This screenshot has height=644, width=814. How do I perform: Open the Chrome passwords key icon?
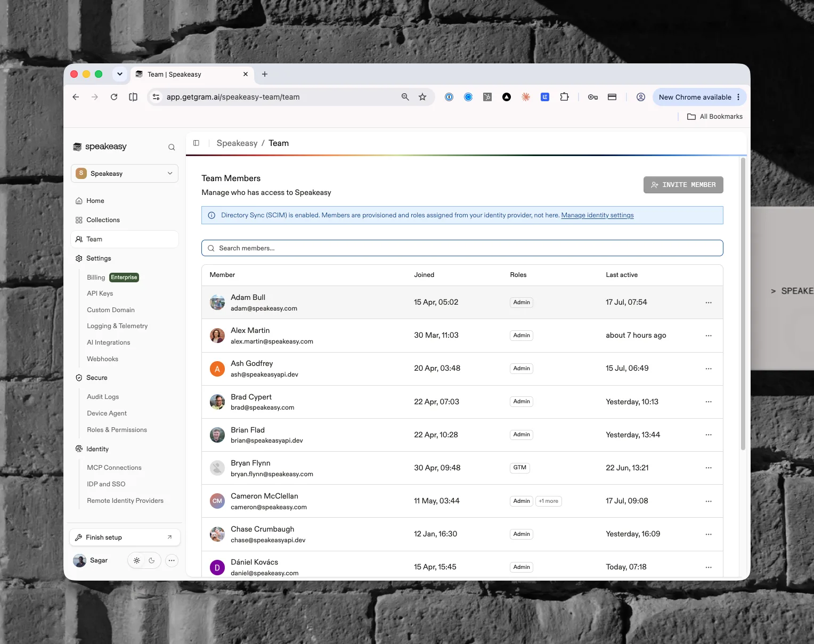(593, 97)
